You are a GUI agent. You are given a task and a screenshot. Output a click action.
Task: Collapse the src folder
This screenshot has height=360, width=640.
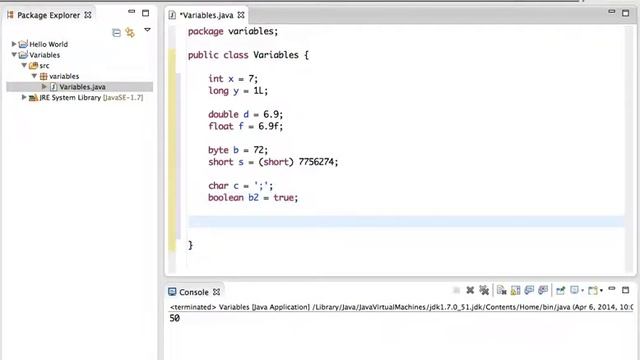click(x=24, y=65)
